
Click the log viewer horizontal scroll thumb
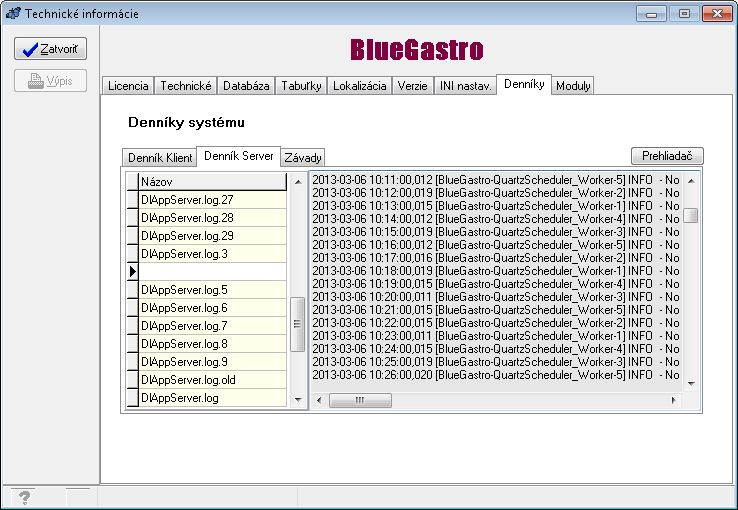[360, 400]
